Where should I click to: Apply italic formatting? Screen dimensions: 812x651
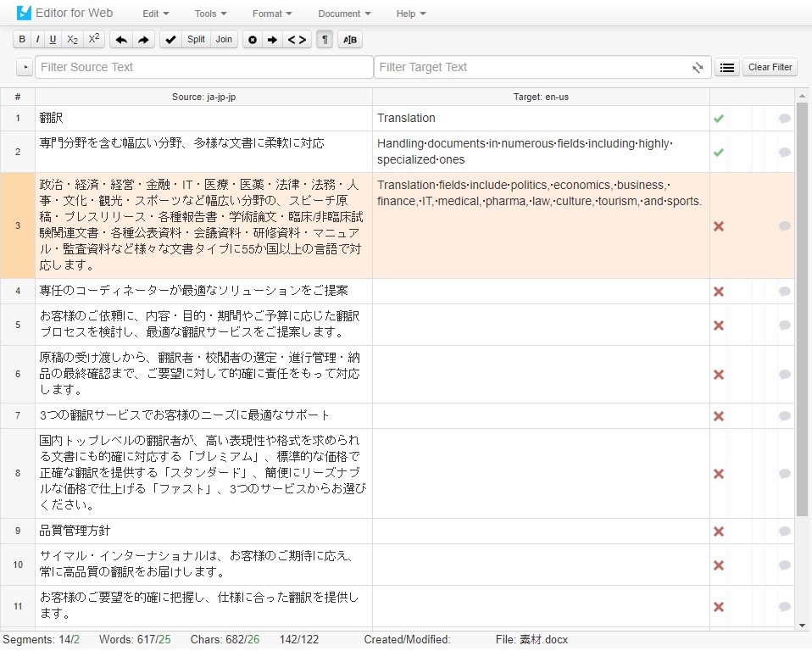[37, 39]
